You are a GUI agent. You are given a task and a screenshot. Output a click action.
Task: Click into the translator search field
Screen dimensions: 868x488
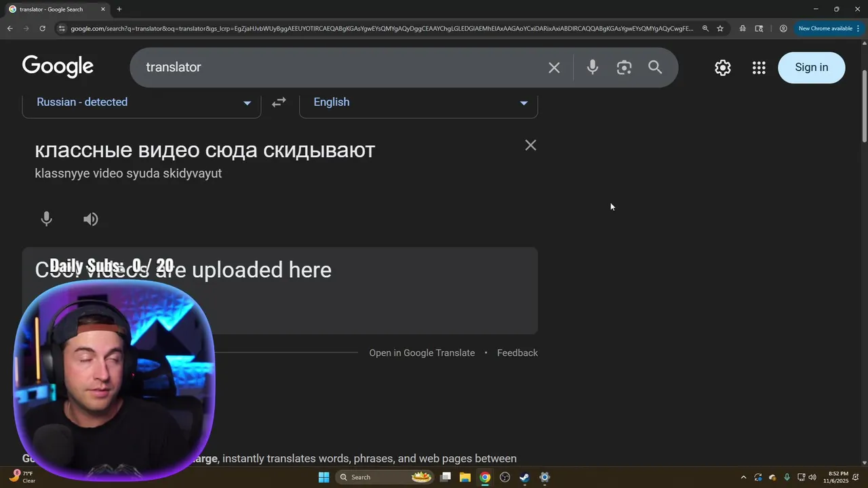coord(339,67)
